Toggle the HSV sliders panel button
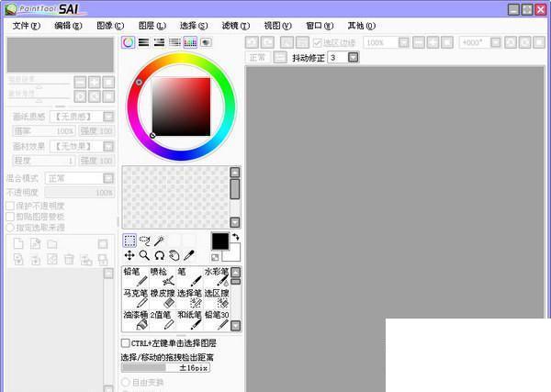Image resolution: width=551 pixels, height=392 pixels. [159, 42]
